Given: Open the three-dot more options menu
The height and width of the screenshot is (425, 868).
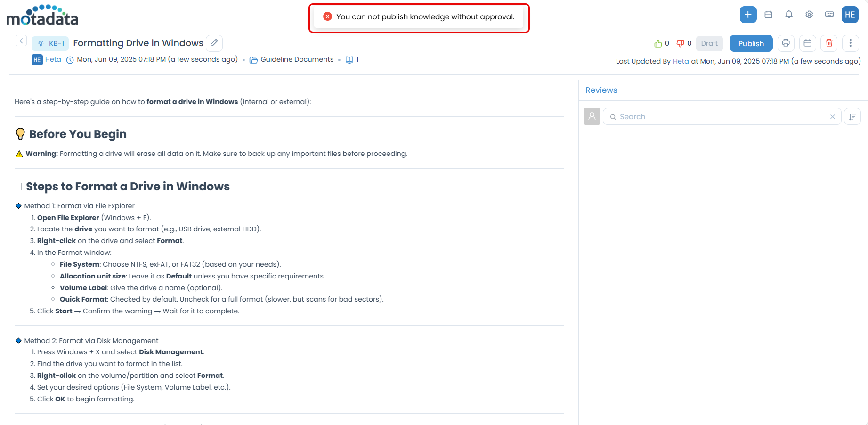Looking at the screenshot, I should [x=851, y=43].
